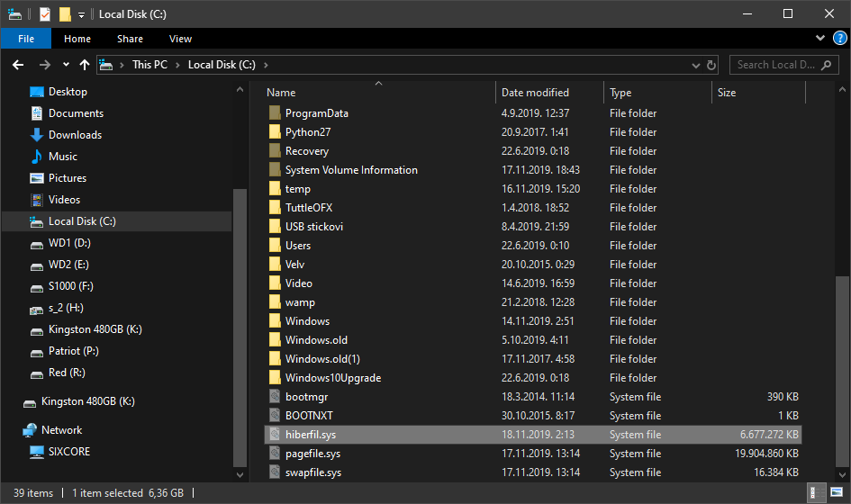
Task: Select the TuttleOFX folder icon
Action: pyautogui.click(x=276, y=208)
